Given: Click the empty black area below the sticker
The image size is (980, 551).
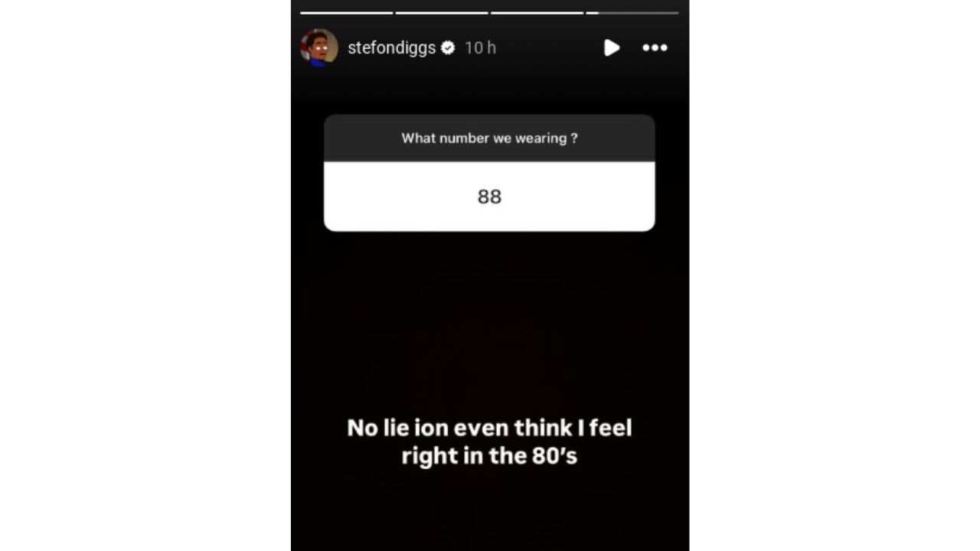Looking at the screenshot, I should [x=489, y=321].
